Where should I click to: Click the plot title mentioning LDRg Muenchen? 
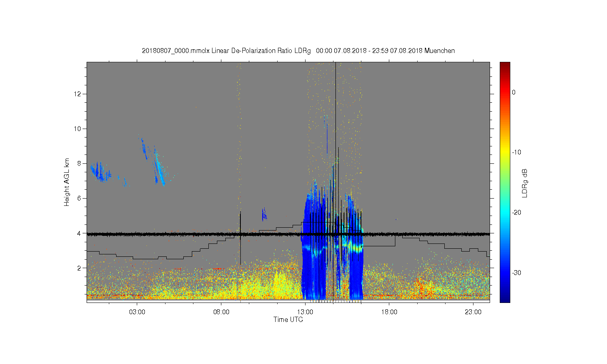(298, 51)
